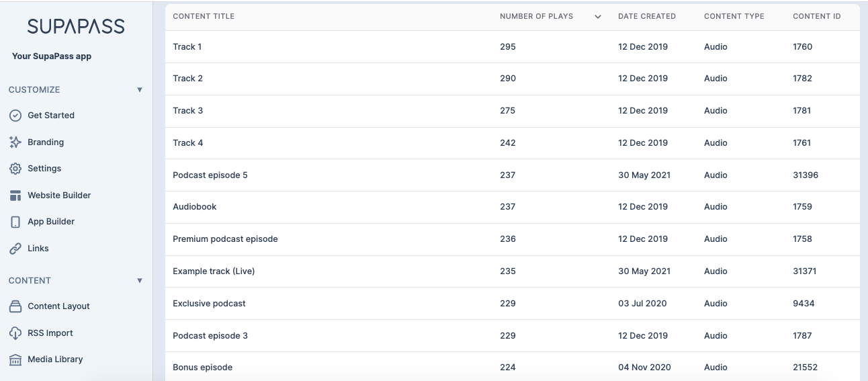The width and height of the screenshot is (868, 381).
Task: Open the Audiobook content entry
Action: [x=195, y=207]
